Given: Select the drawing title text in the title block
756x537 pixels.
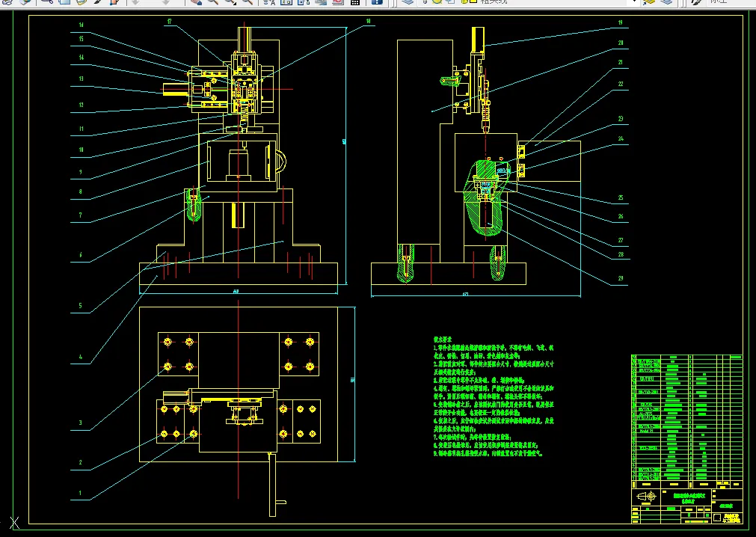Looking at the screenshot, I should 689,497.
